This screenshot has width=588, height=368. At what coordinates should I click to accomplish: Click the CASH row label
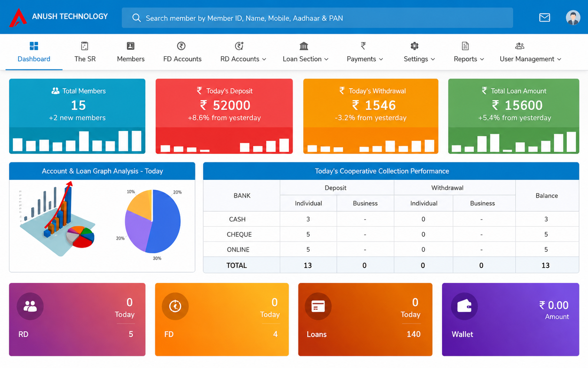237,219
